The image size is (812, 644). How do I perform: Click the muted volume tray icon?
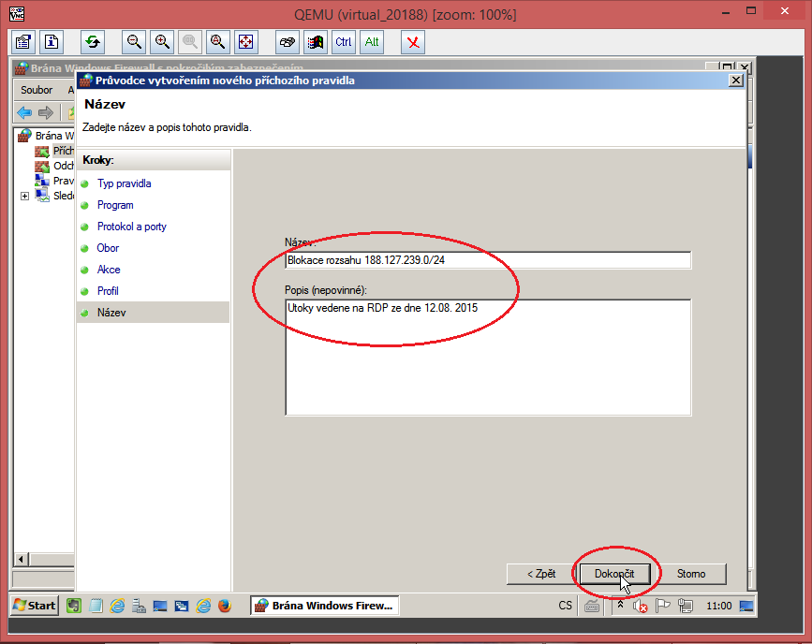640,606
